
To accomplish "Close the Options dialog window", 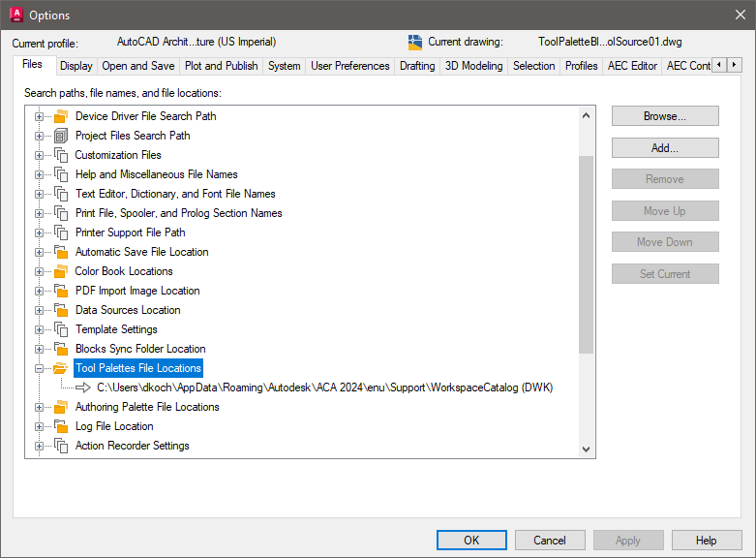I will coord(741,15).
